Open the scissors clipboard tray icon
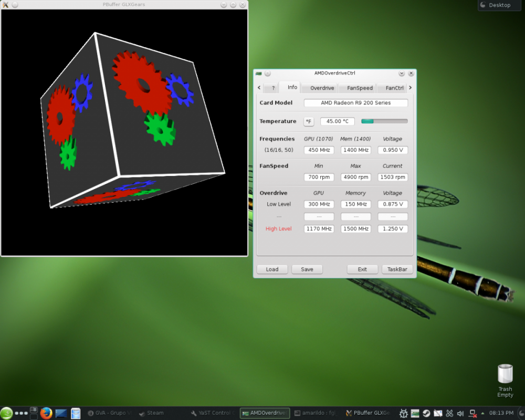 (x=449, y=413)
